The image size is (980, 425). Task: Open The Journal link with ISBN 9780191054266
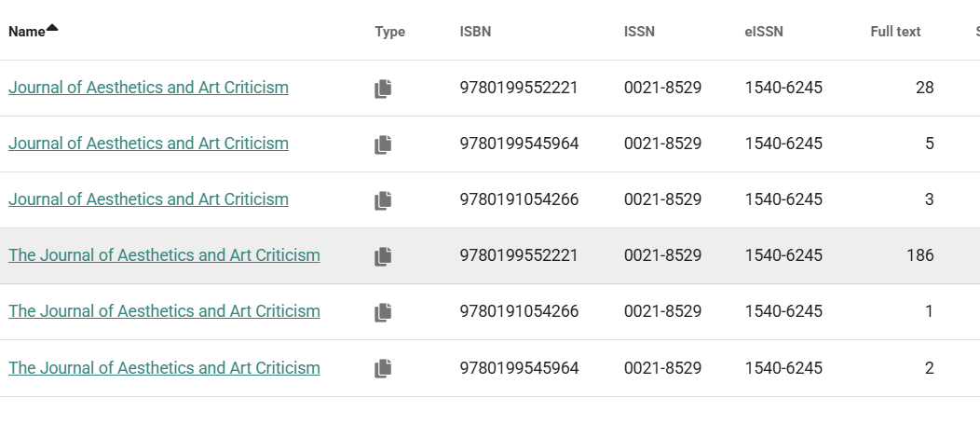(164, 311)
